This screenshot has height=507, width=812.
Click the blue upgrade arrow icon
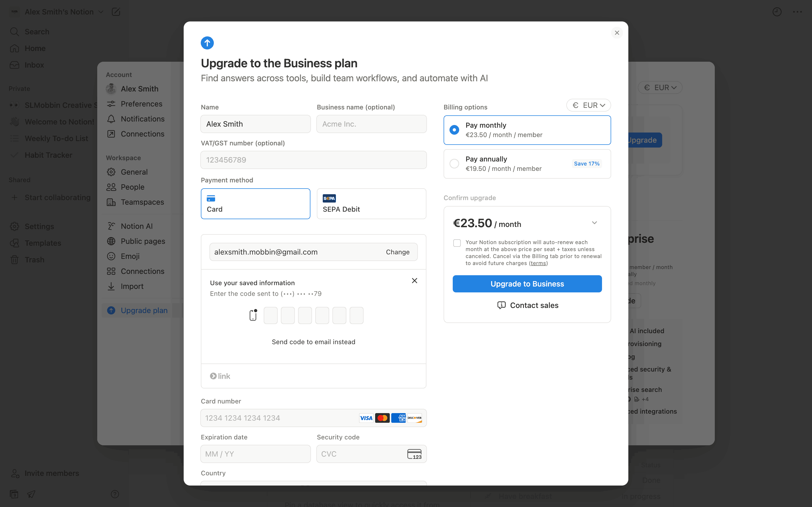[207, 43]
